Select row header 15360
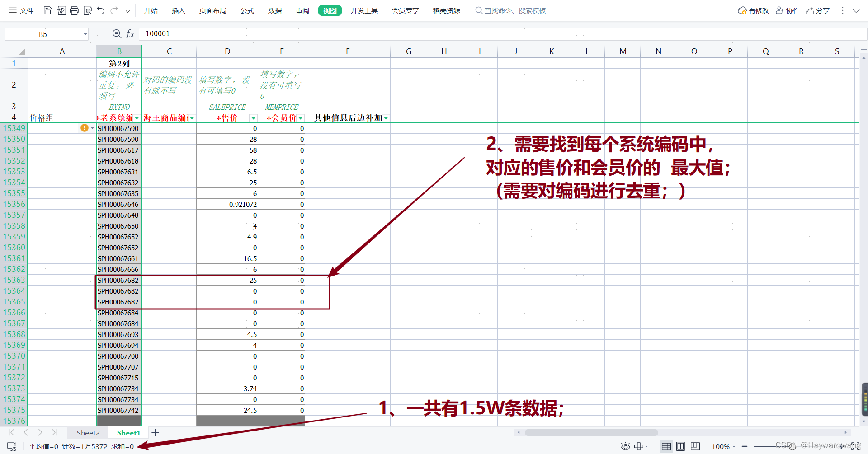 (x=14, y=248)
